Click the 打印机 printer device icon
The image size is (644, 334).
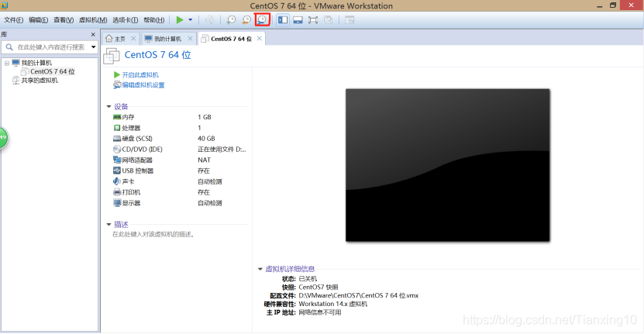[117, 192]
